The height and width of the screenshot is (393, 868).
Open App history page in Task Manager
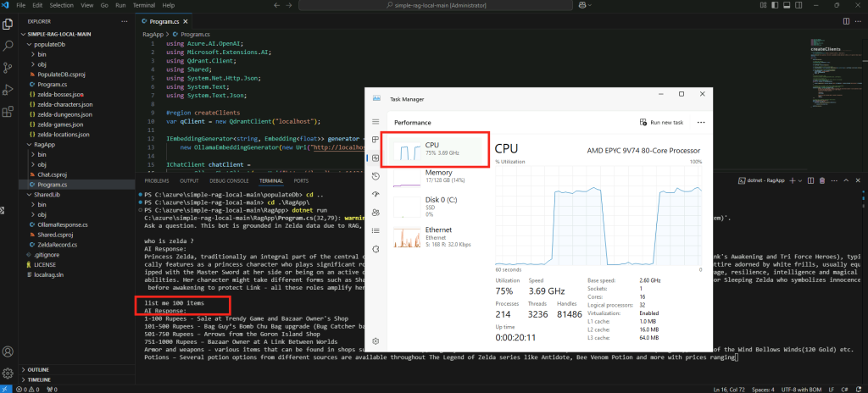(x=376, y=176)
